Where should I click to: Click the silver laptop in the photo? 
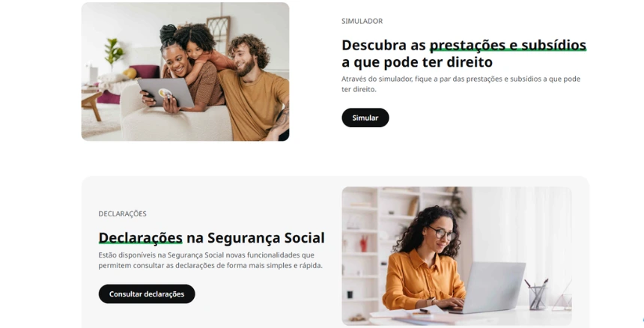(490, 288)
